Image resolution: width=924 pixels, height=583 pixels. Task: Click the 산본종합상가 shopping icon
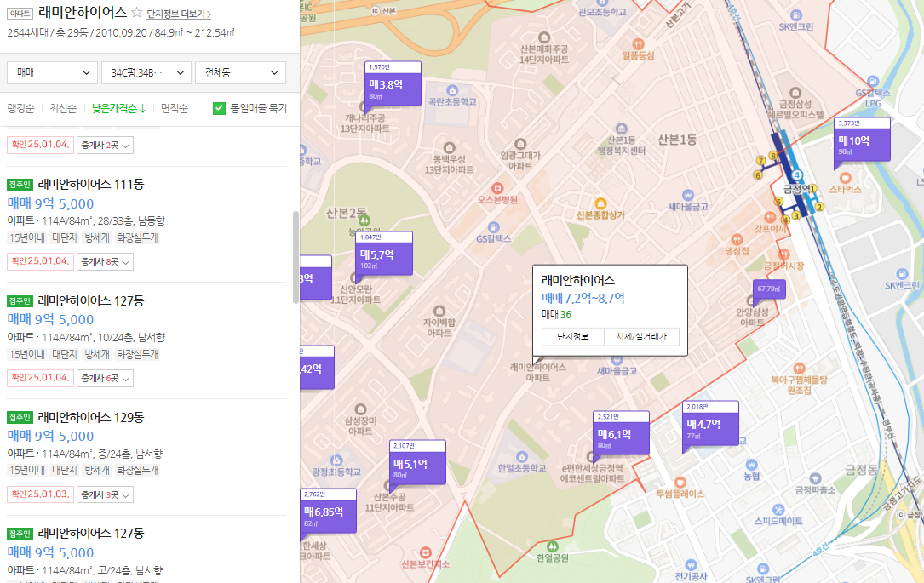(600, 203)
